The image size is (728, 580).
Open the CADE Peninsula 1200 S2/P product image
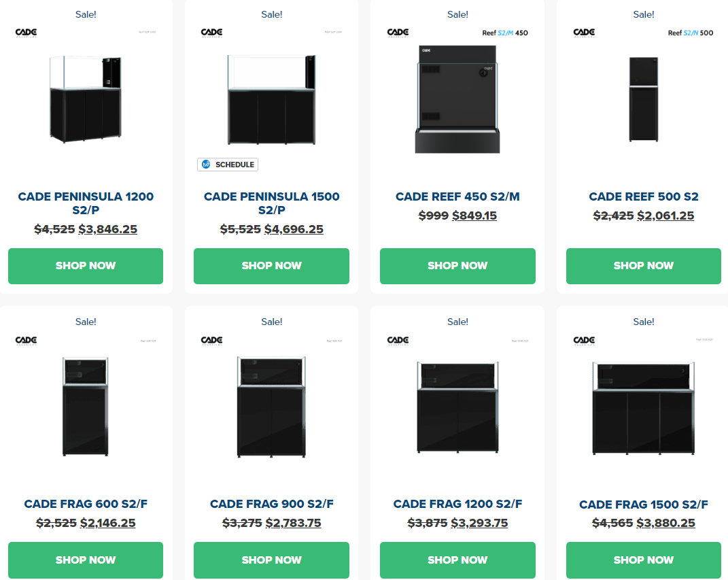pyautogui.click(x=86, y=99)
